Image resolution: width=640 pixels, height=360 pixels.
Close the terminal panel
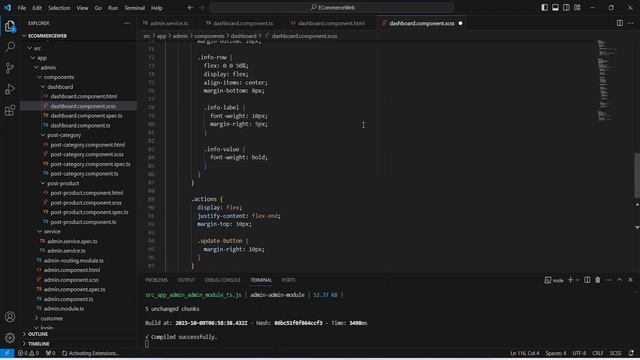tap(630, 280)
